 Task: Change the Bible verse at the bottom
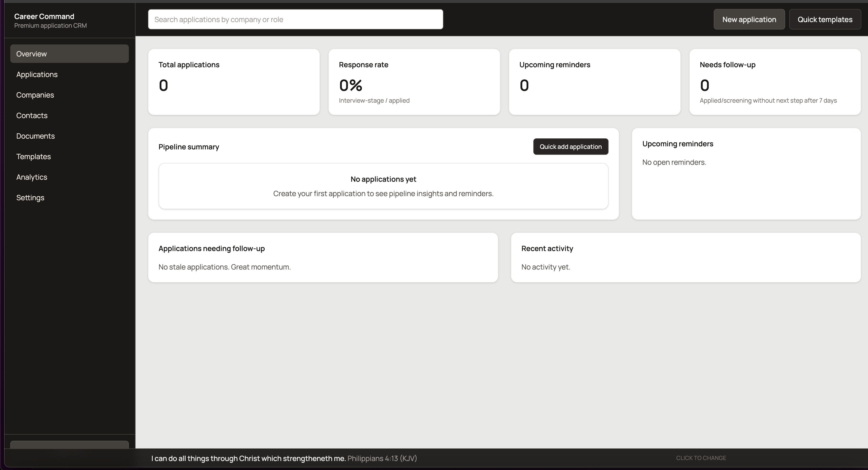701,457
